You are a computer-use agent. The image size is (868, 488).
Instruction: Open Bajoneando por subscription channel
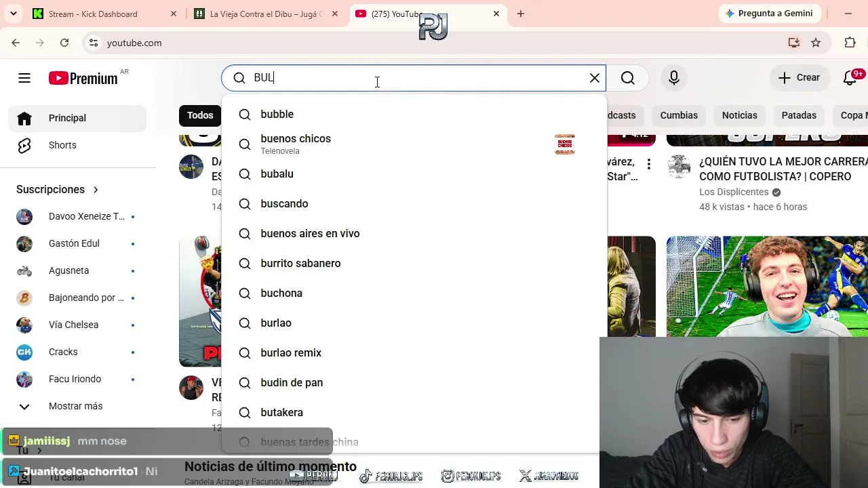(x=77, y=298)
